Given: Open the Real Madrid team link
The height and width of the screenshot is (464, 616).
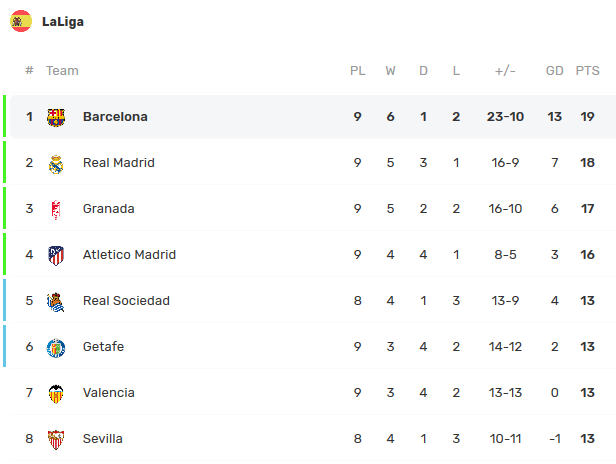Looking at the screenshot, I should point(118,163).
